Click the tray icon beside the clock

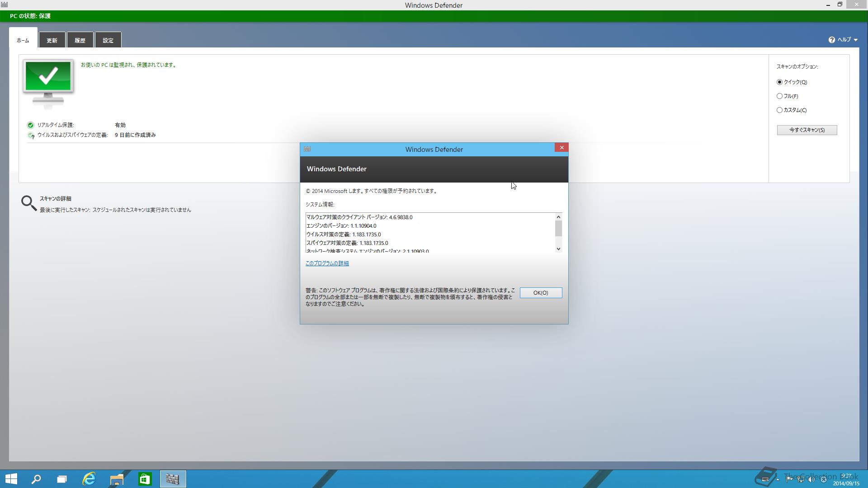point(824,479)
